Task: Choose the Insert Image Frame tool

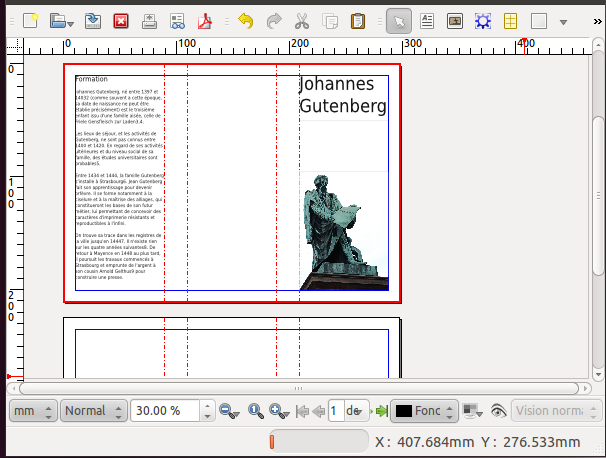Action: pos(455,21)
